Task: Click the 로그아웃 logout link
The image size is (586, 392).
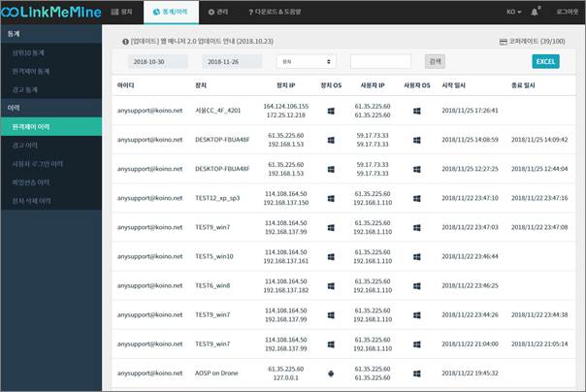Action: coord(564,12)
